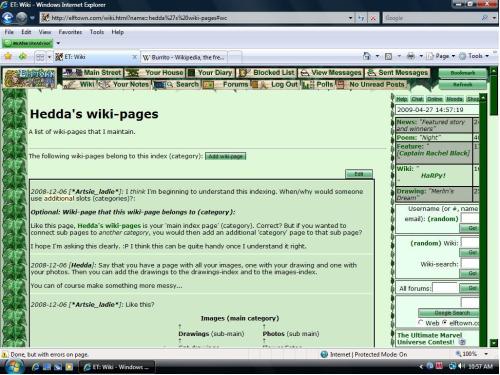Viewport: 500px width, 375px height.
Task: Click the RSS feeds icon in command bar
Action: pyautogui.click(x=388, y=56)
